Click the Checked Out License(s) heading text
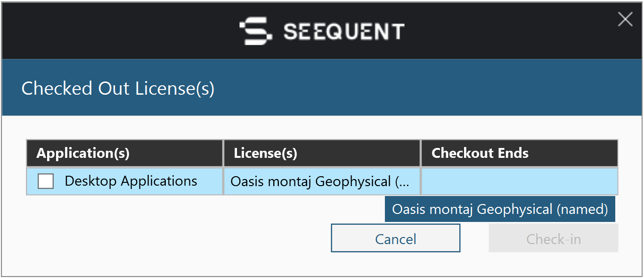644x278 pixels. 118,88
